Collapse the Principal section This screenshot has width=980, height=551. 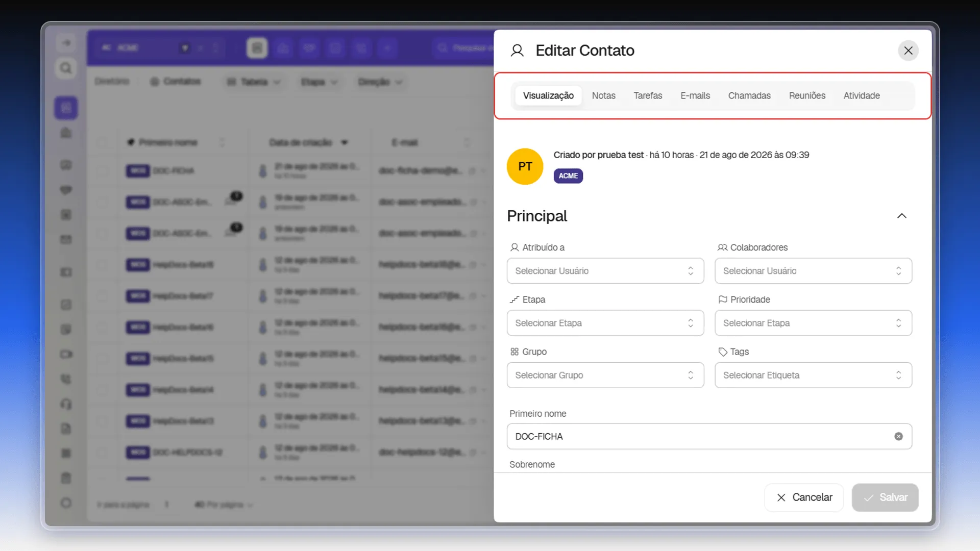point(901,216)
